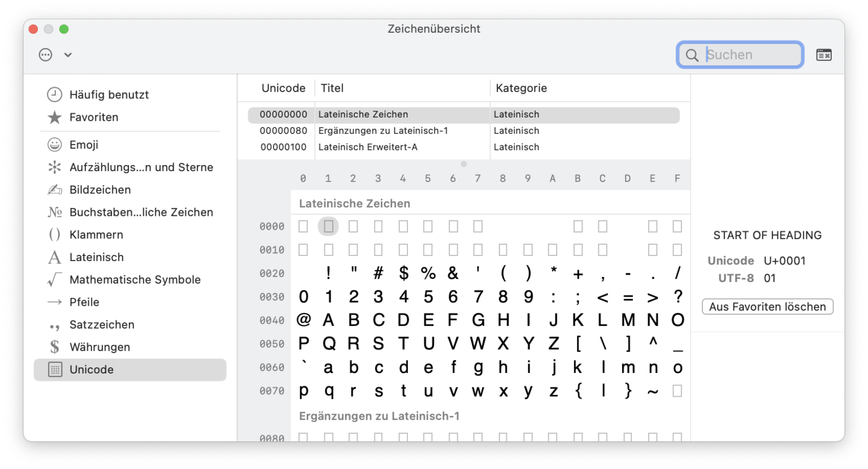
Task: Open the ellipsis action menu
Action: click(45, 54)
